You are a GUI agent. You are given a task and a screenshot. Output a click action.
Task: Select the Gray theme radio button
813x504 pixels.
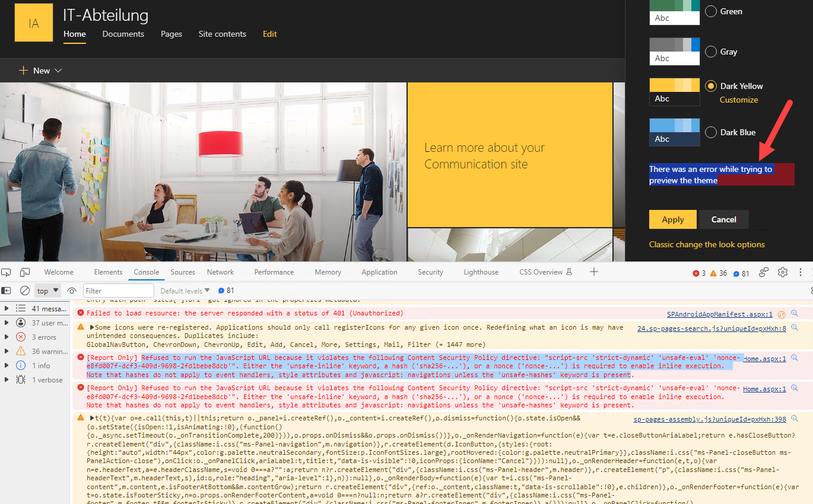tap(710, 52)
